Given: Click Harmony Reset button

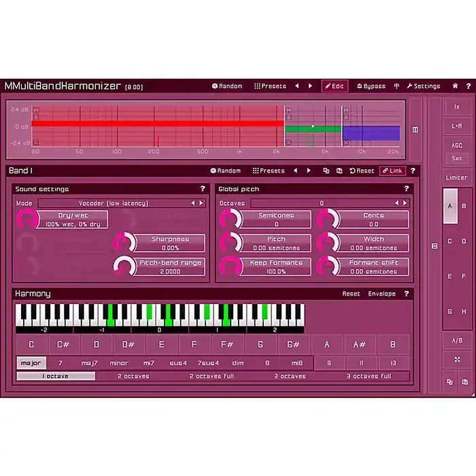Looking at the screenshot, I should pyautogui.click(x=351, y=294).
